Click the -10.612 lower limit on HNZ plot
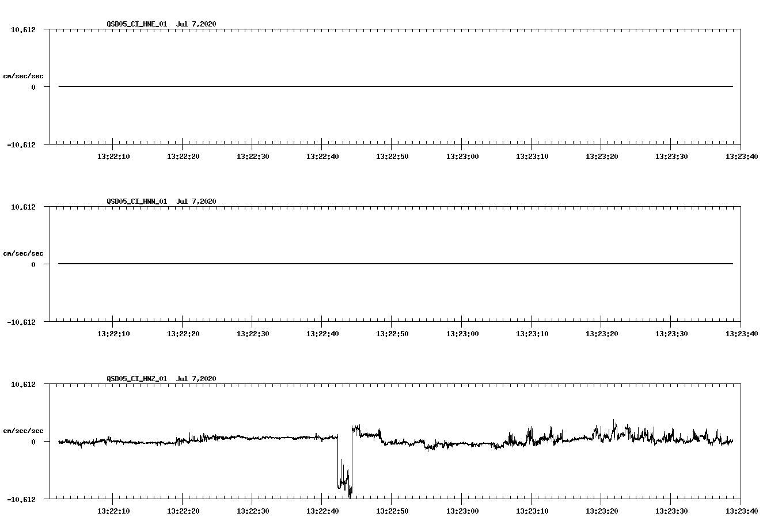The image size is (782, 532). click(x=21, y=499)
